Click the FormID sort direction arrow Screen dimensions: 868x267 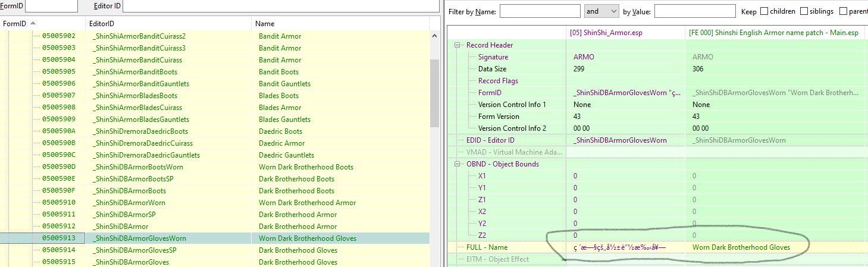pyautogui.click(x=33, y=23)
